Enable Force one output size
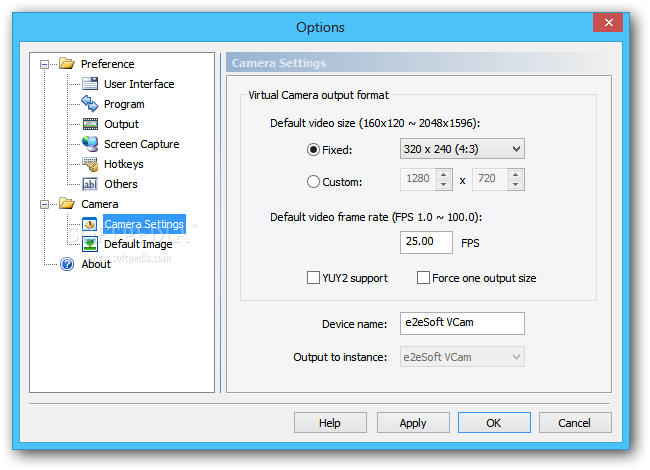The width and height of the screenshot is (650, 470). 423,278
